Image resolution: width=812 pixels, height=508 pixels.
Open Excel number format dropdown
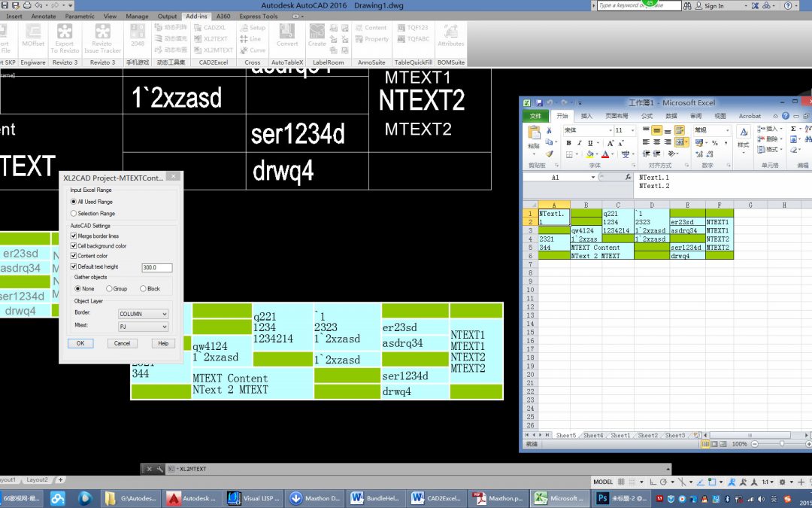[728, 130]
